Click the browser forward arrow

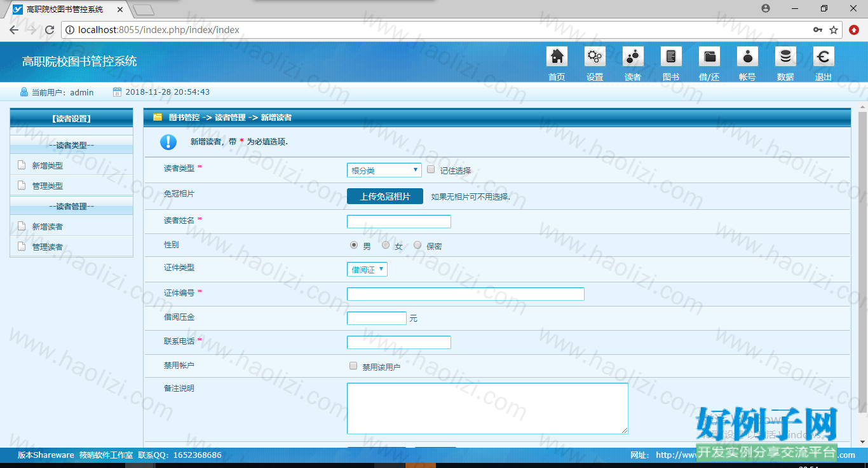click(32, 30)
